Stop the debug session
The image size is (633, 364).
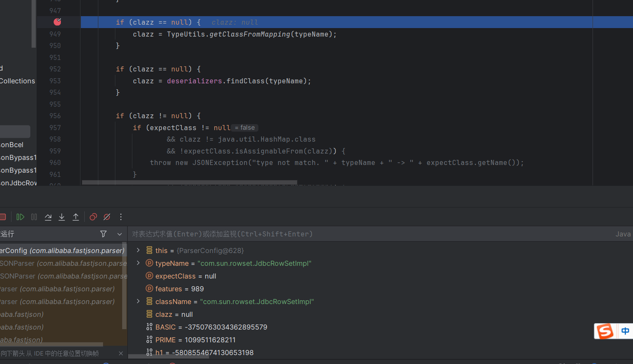click(x=3, y=217)
